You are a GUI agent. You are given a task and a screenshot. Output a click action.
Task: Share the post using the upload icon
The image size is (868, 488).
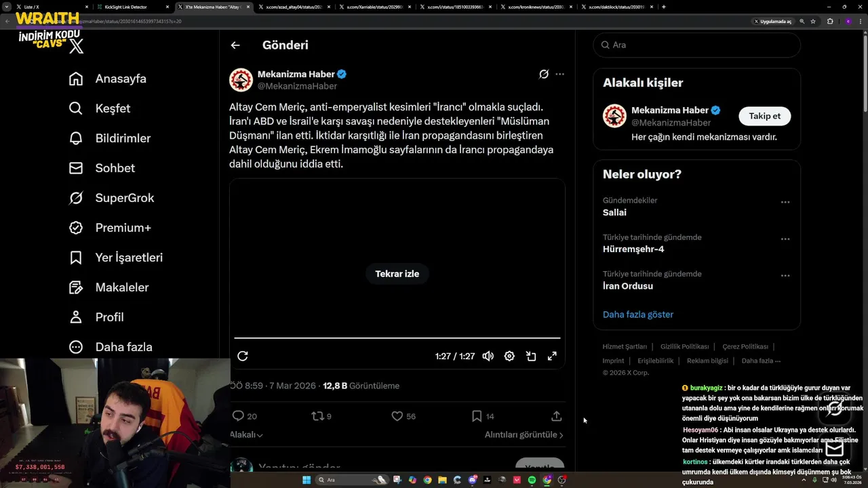click(556, 416)
